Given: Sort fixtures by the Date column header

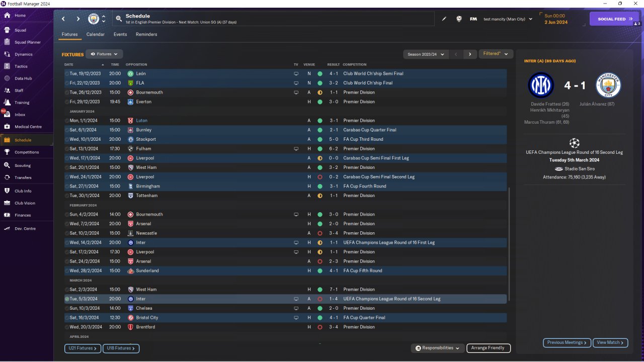Looking at the screenshot, I should click(x=69, y=65).
